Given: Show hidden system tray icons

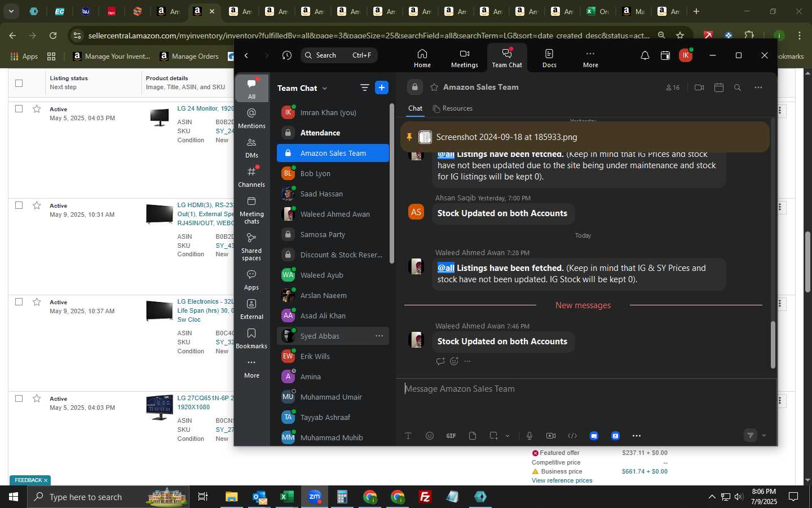Looking at the screenshot, I should (x=712, y=497).
